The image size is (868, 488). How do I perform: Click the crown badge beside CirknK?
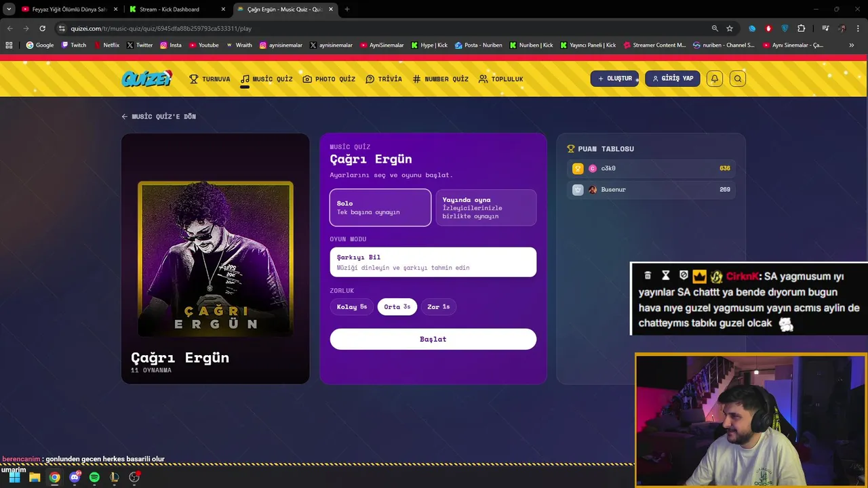700,277
